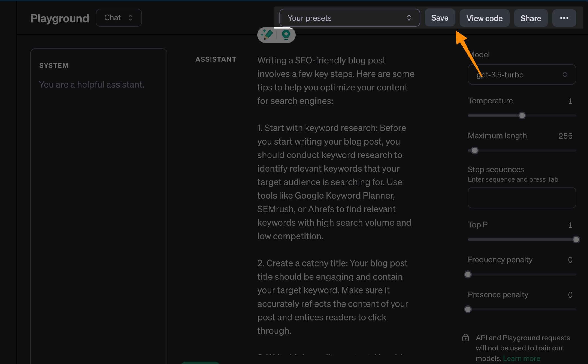588x364 pixels.
Task: Click the Presence penalty slider handle
Action: (x=468, y=309)
